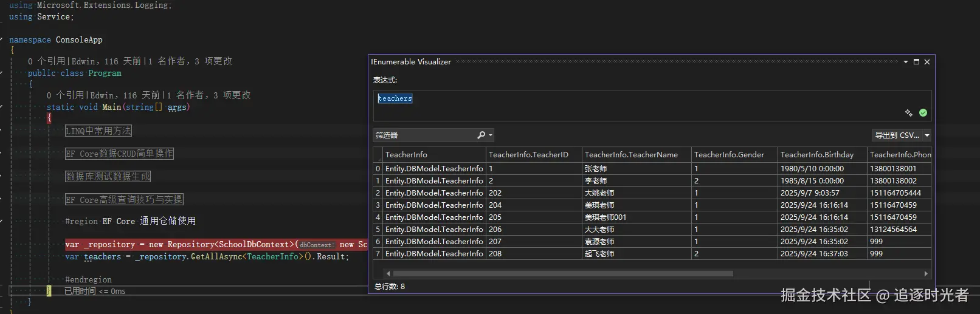Click the Copilot sparkle icon in expression box
This screenshot has height=314, width=980.
coord(908,113)
